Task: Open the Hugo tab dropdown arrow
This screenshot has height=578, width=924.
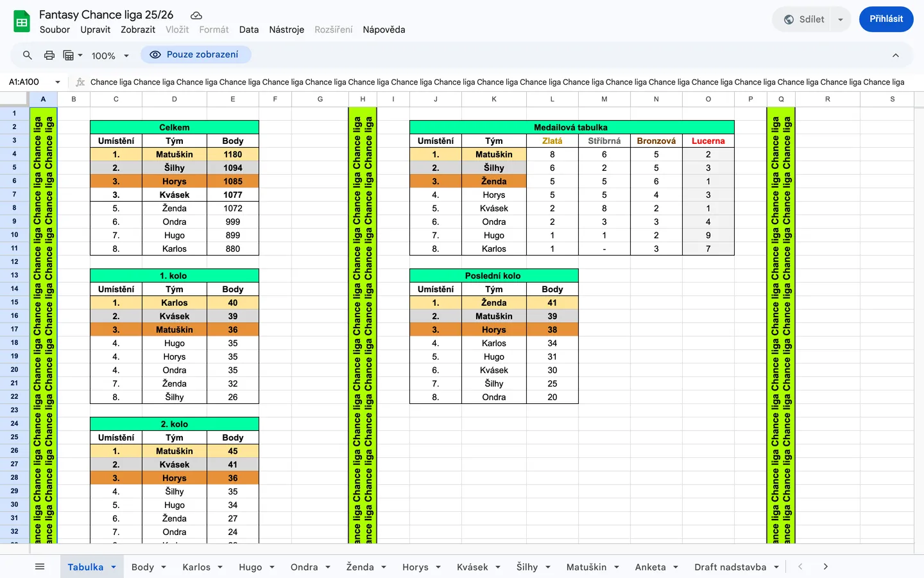Action: [272, 567]
